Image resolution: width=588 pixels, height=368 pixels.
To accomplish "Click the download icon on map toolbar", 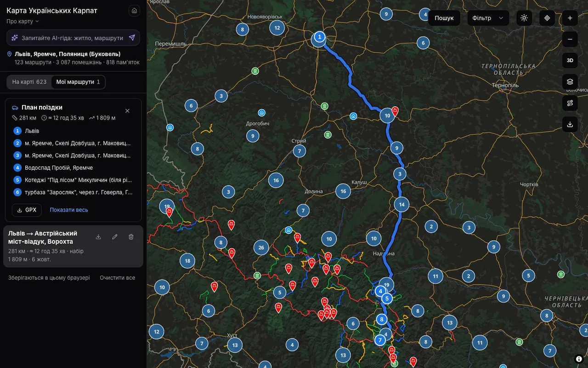I will [x=570, y=124].
